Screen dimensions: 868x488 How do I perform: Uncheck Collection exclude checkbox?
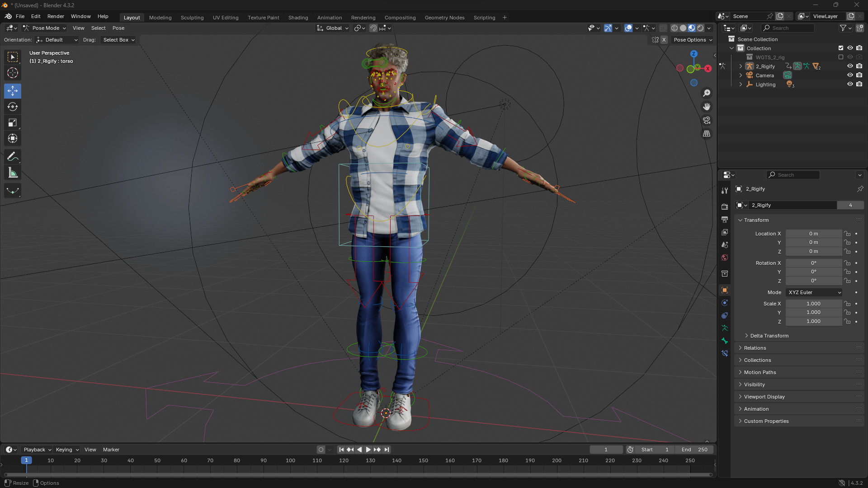(841, 48)
